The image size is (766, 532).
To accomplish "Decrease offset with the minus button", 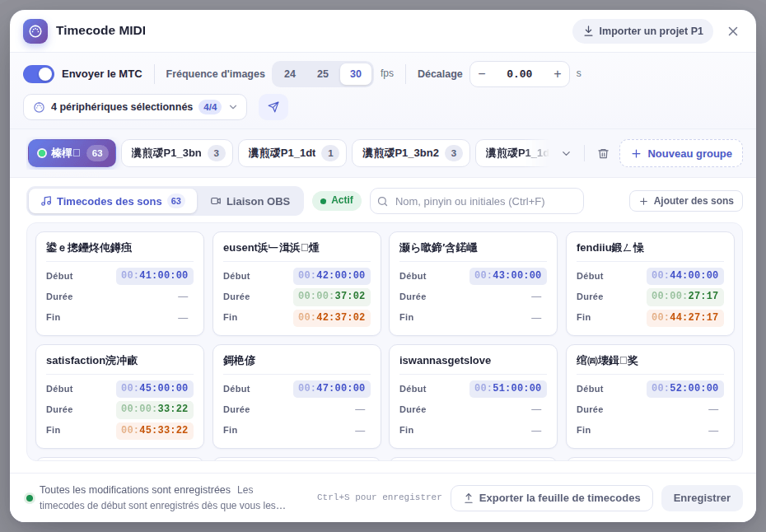I will click(x=482, y=74).
